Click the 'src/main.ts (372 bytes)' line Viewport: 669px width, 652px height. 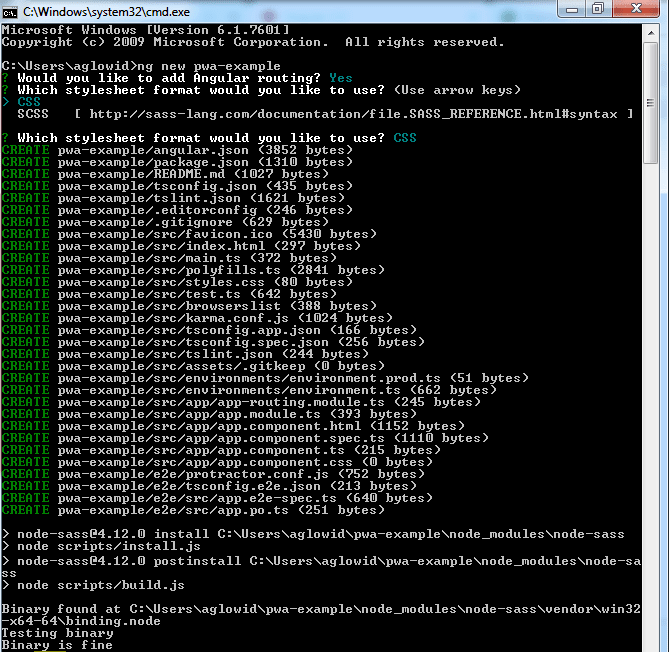(169, 258)
